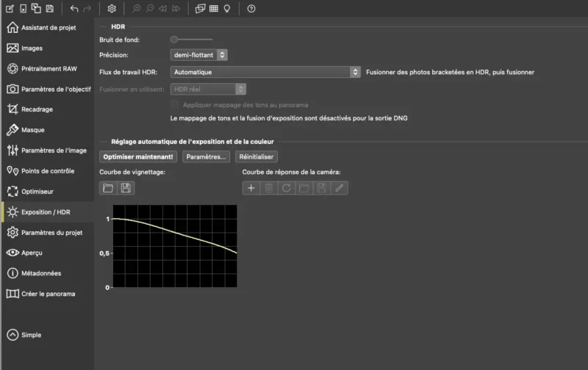Open the Optimiseur section

[x=48, y=192]
